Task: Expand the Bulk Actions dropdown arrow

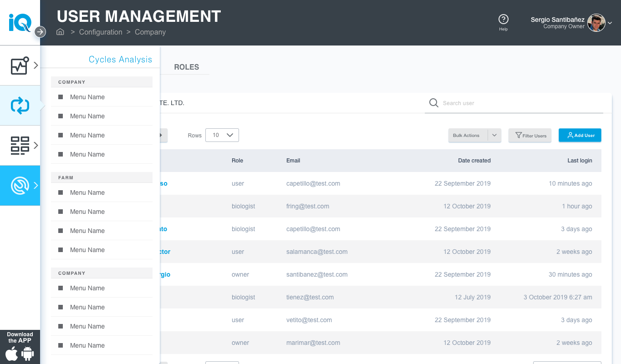Action: (x=494, y=136)
